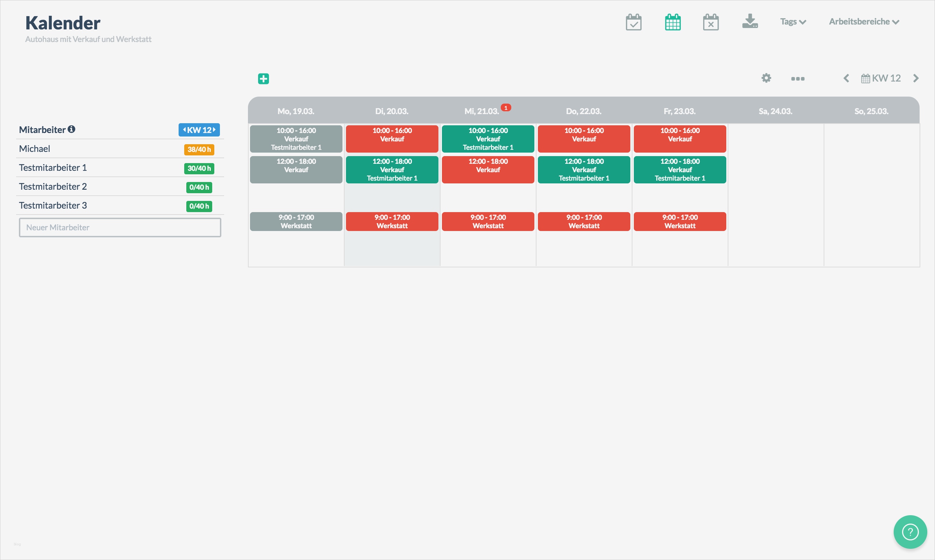Click the Neuer Mitarbeiter input field
Image resolution: width=935 pixels, height=560 pixels.
tap(120, 227)
